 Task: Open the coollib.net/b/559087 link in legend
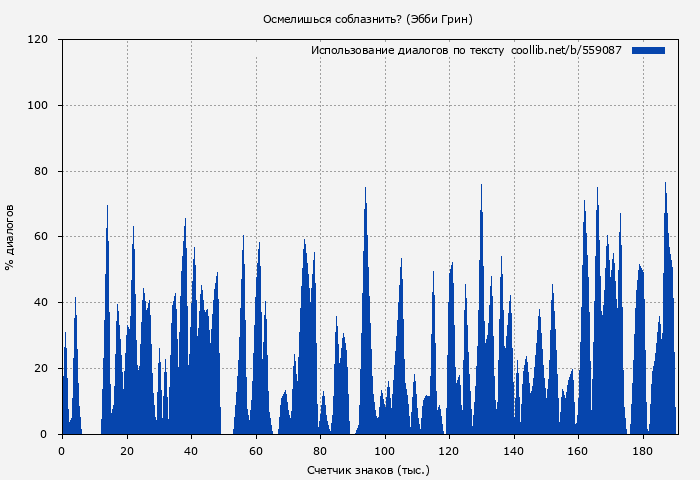point(566,50)
